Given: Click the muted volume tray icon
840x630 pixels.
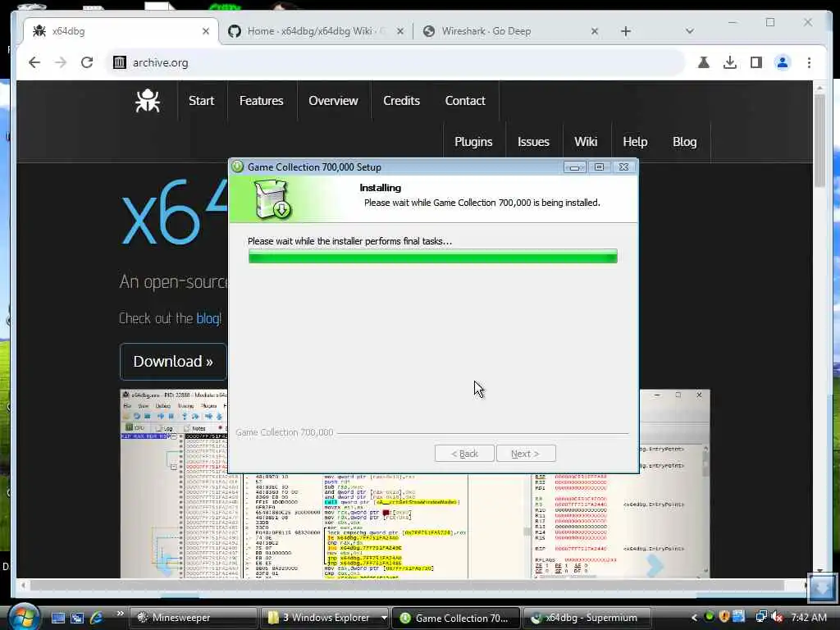Looking at the screenshot, I should (x=776, y=618).
